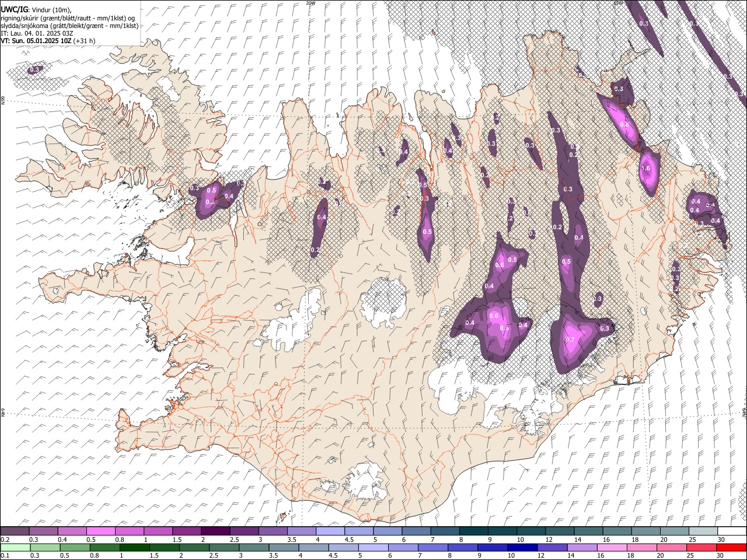Screen dimensions: 747x560
Task: Click the 'VT: Sun. 05.01.2025 10Z' line
Action: pos(37,41)
